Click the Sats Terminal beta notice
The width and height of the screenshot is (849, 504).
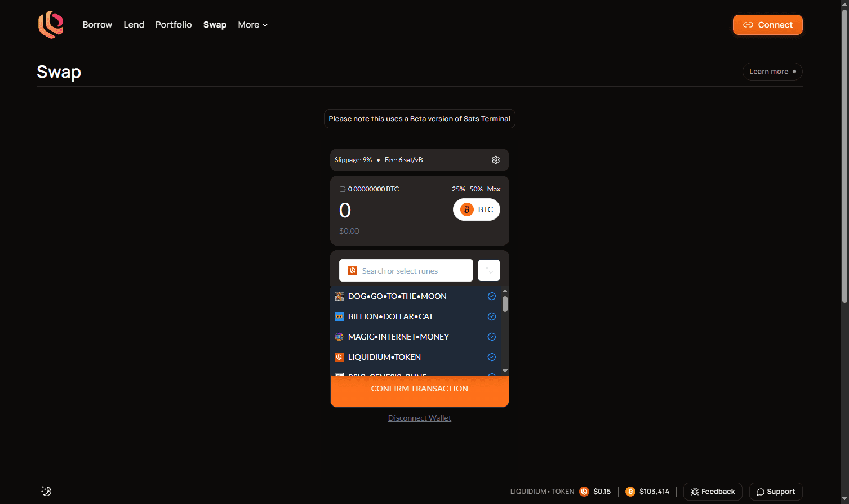tap(420, 119)
